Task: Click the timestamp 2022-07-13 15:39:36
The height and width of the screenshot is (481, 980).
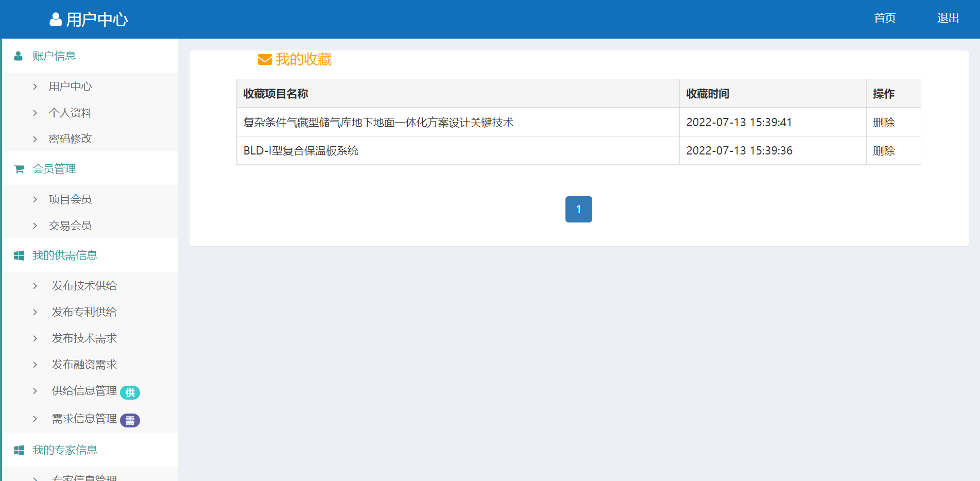Action: [x=739, y=151]
